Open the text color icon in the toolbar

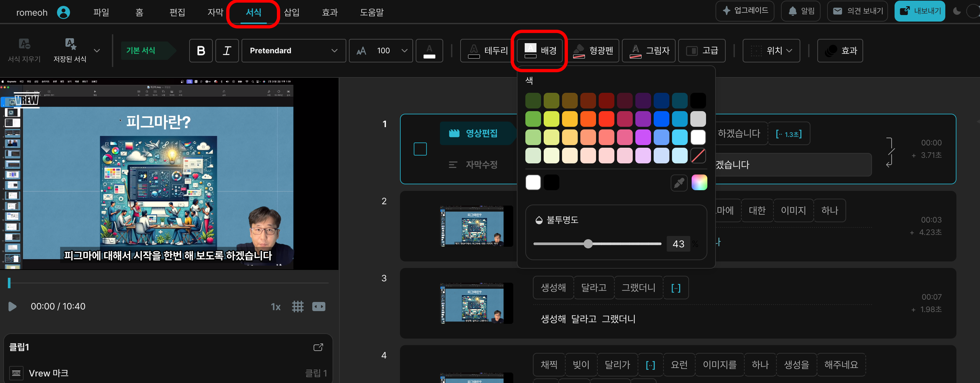[429, 51]
